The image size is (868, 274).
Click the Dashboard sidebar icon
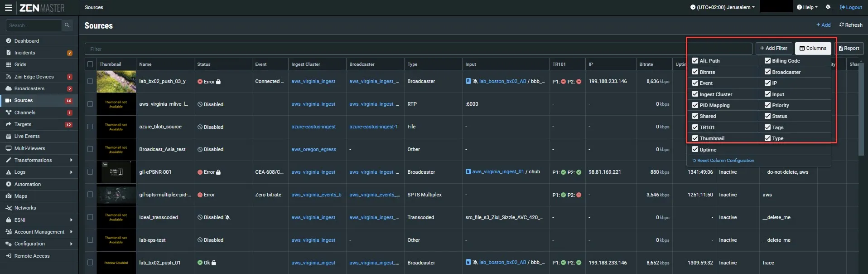9,41
